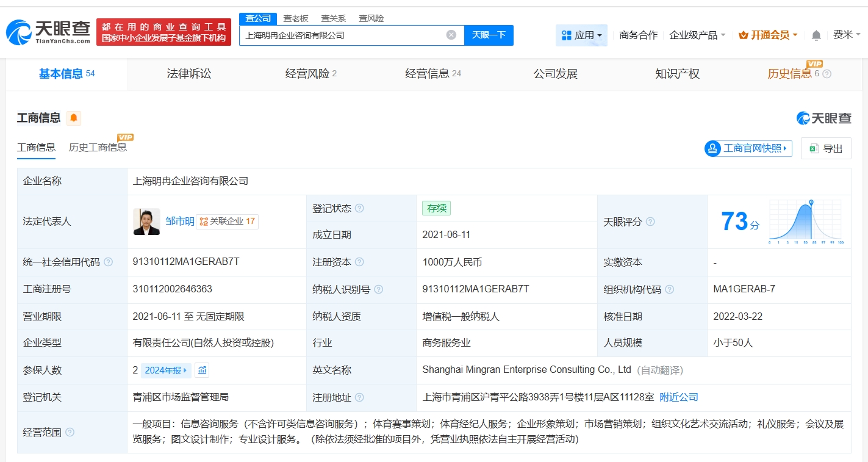
Task: Click the 导出 export button
Action: coord(826,148)
